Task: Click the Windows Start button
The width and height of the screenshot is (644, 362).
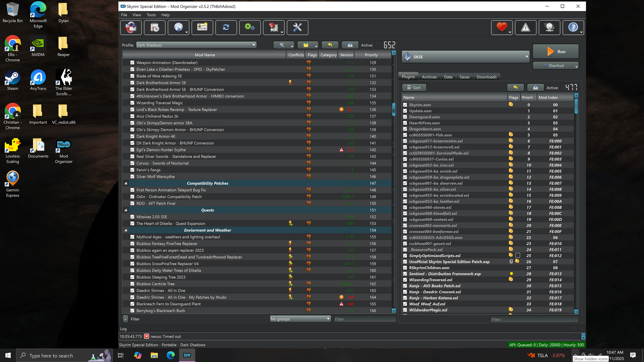Action: [8, 355]
